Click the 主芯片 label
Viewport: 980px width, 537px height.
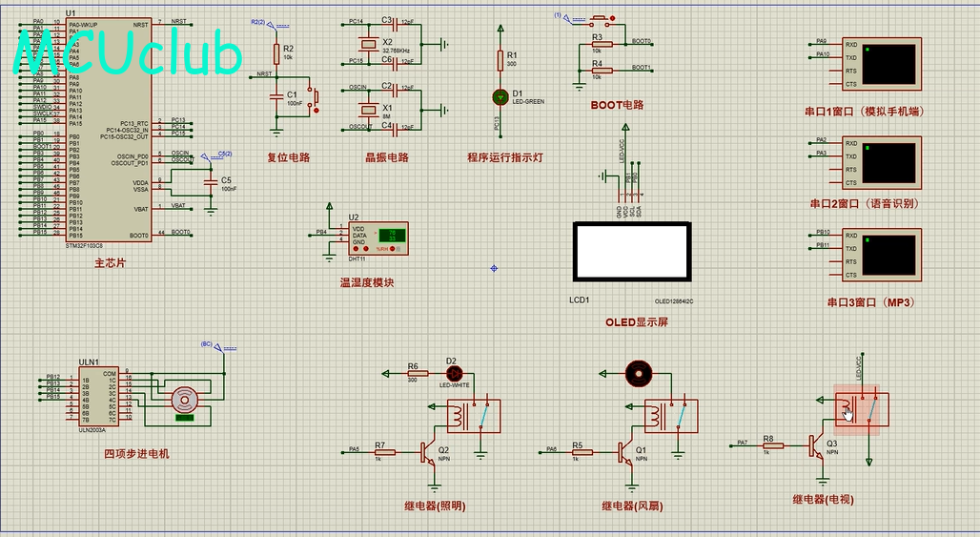click(110, 263)
